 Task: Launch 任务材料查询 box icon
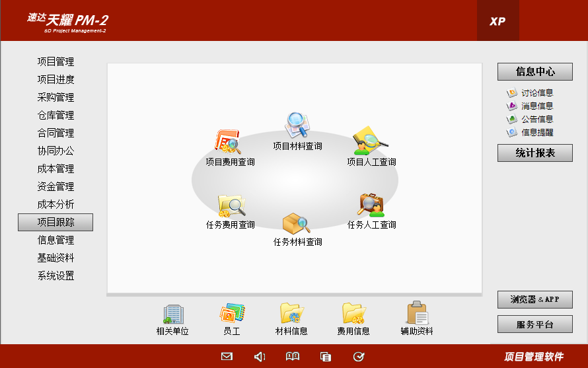(297, 223)
